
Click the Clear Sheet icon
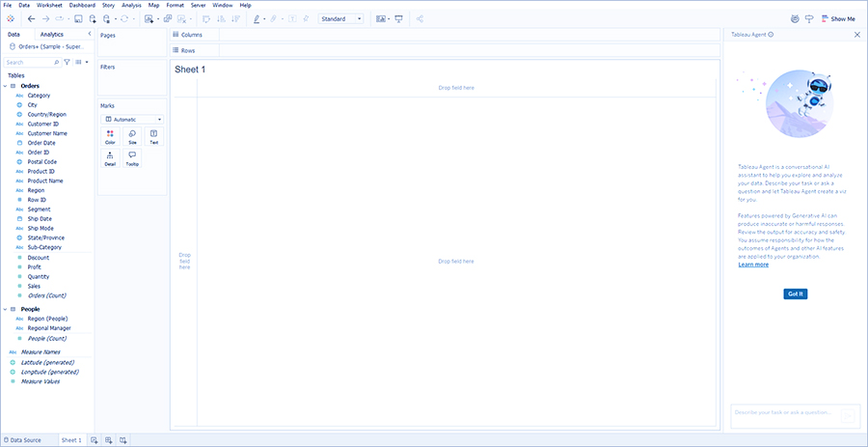pyautogui.click(x=181, y=19)
